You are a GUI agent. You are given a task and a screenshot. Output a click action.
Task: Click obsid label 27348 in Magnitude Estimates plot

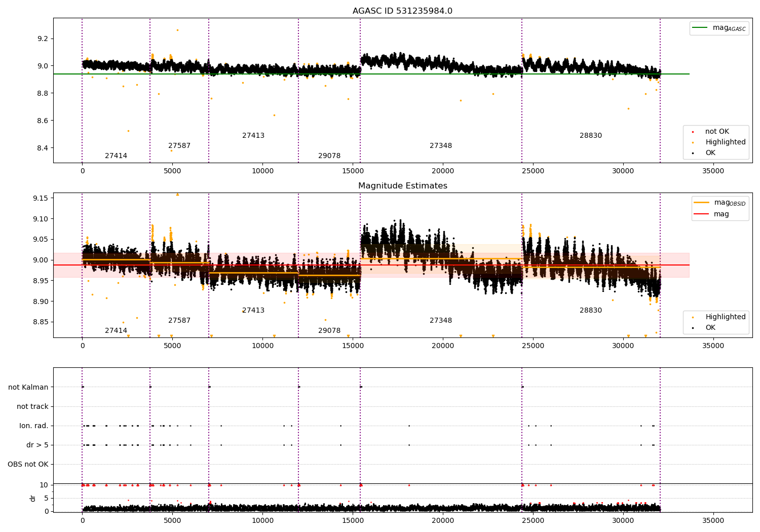(441, 321)
